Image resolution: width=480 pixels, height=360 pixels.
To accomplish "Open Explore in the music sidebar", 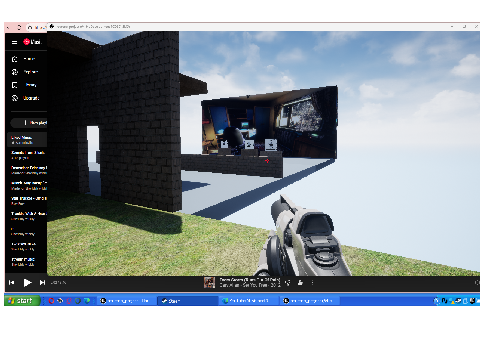I will [x=25, y=72].
